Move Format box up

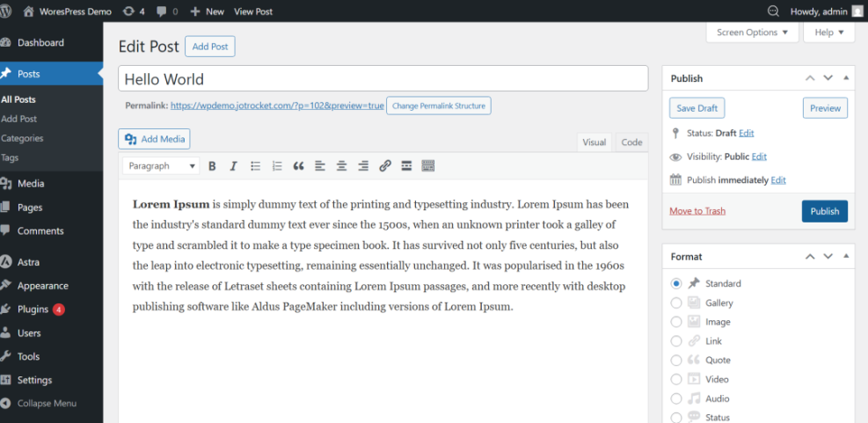click(x=810, y=256)
